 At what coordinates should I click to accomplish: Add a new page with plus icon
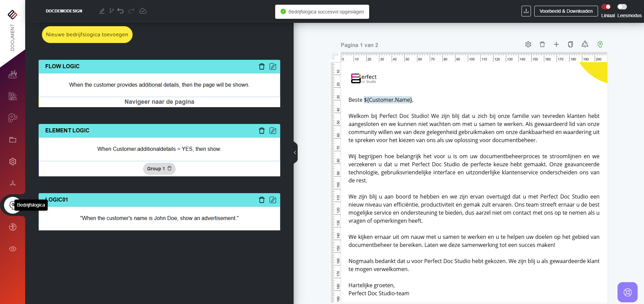[x=556, y=44]
